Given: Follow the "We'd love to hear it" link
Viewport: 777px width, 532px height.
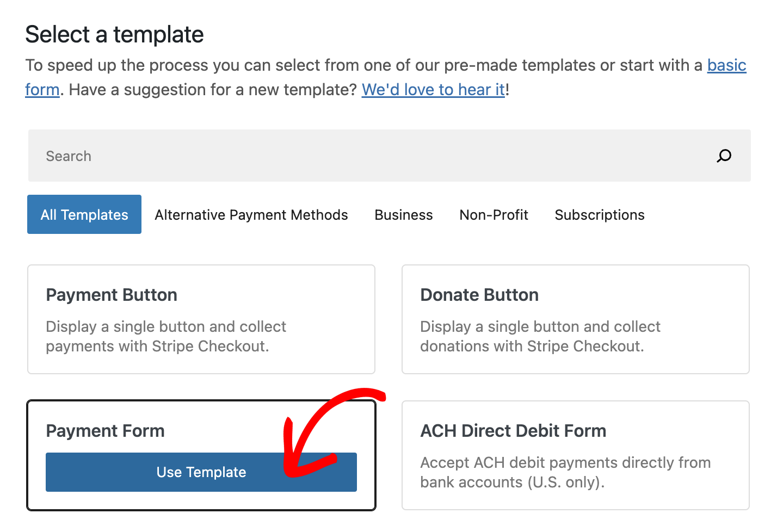Looking at the screenshot, I should click(x=433, y=90).
